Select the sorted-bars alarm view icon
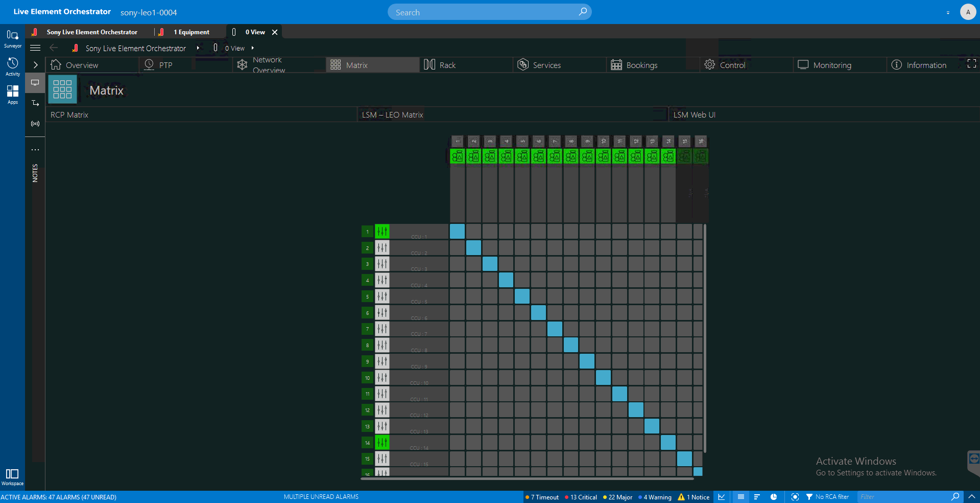Screen dimensions: 980x503 point(757,497)
